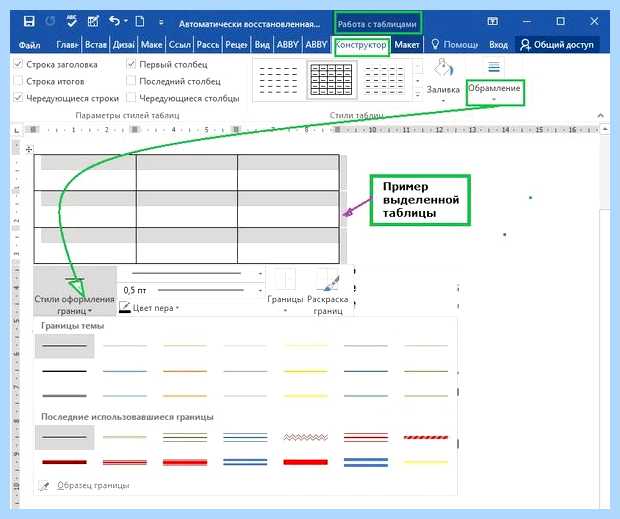Select the blue theme border in second row
This screenshot has height=519, width=620.
coord(125,371)
